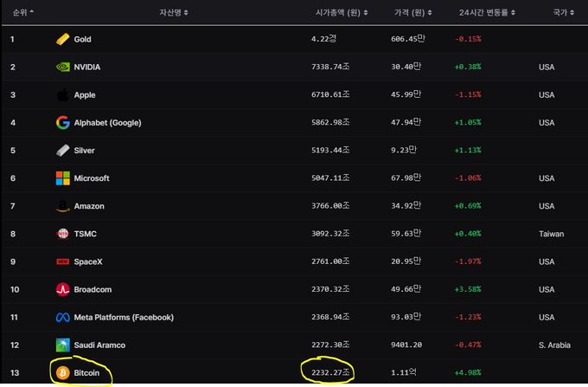Select Apple price 45.99만

point(406,94)
